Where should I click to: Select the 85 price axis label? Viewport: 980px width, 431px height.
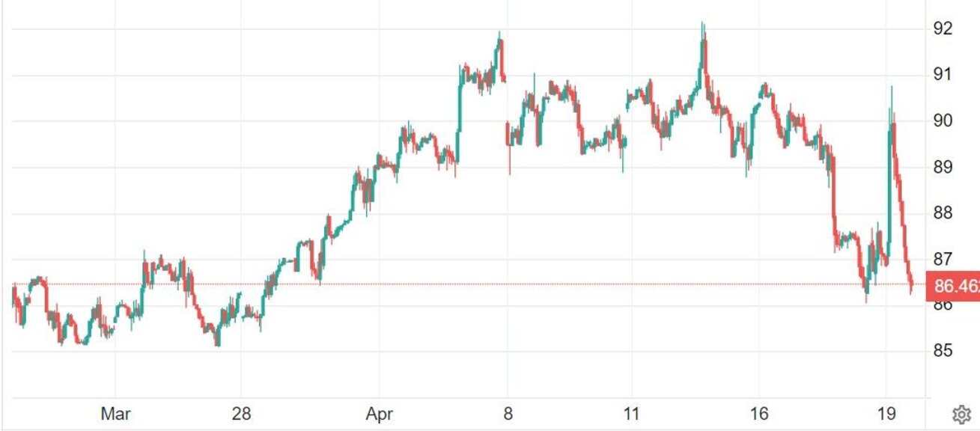[x=943, y=351]
